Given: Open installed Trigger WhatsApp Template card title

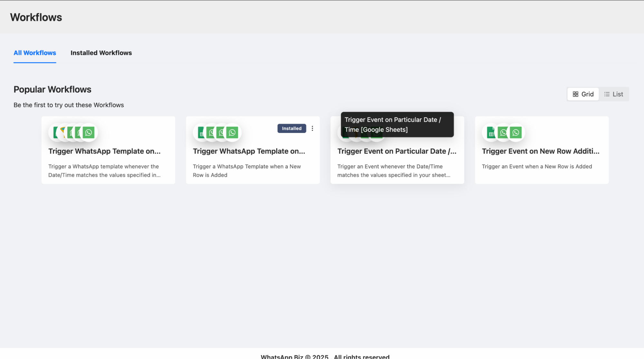Looking at the screenshot, I should [x=249, y=151].
